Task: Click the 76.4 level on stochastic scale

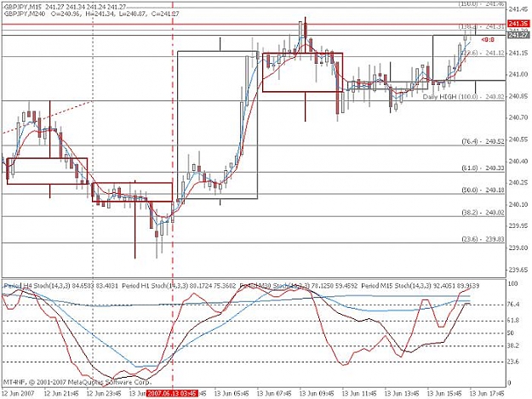Action: coord(513,305)
